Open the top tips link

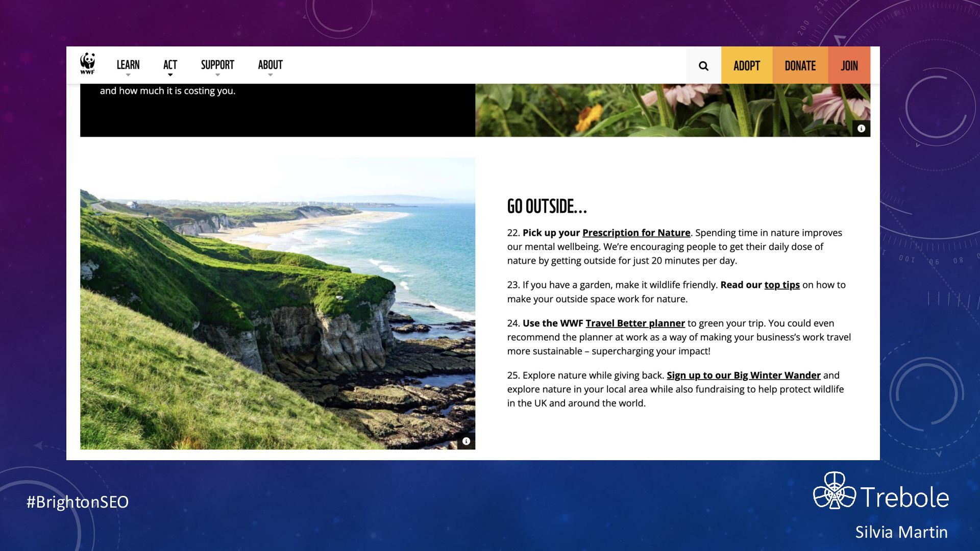(x=781, y=285)
